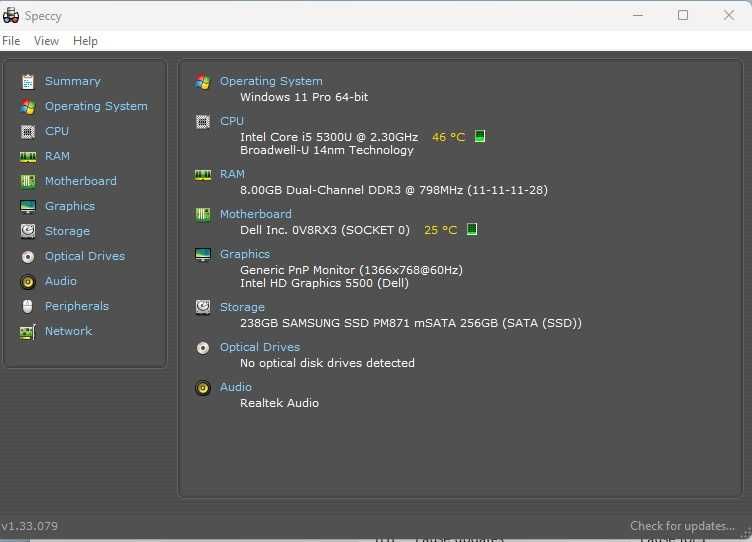Click the Storage drive icon in sidebar
This screenshot has width=752, height=542.
click(x=27, y=231)
